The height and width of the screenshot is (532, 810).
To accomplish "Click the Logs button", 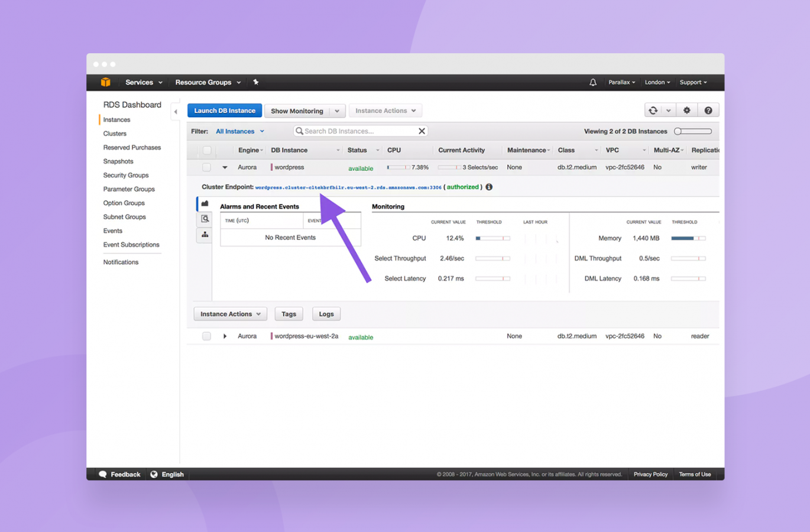I will tap(326, 314).
